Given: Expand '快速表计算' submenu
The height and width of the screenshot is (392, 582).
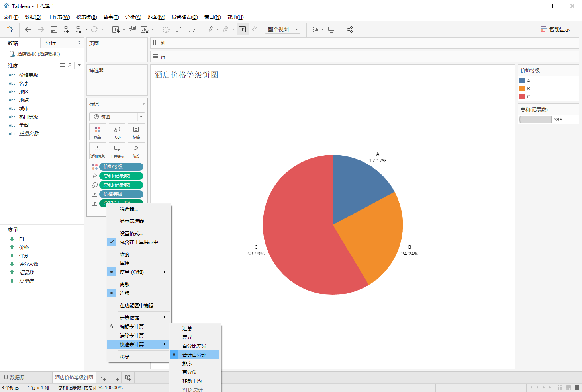Looking at the screenshot, I should pos(138,344).
